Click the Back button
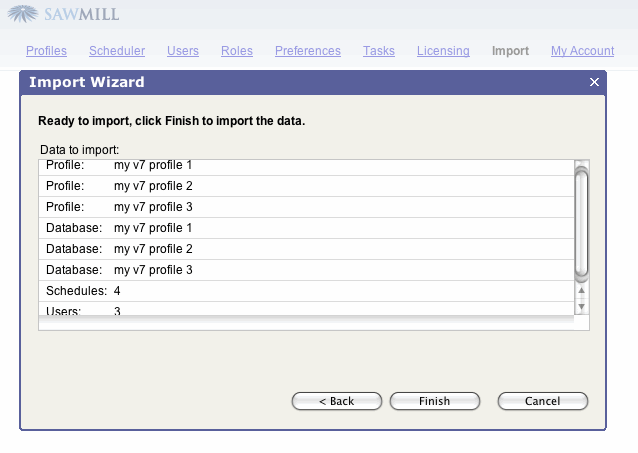Image resolution: width=638 pixels, height=453 pixels. pyautogui.click(x=337, y=401)
